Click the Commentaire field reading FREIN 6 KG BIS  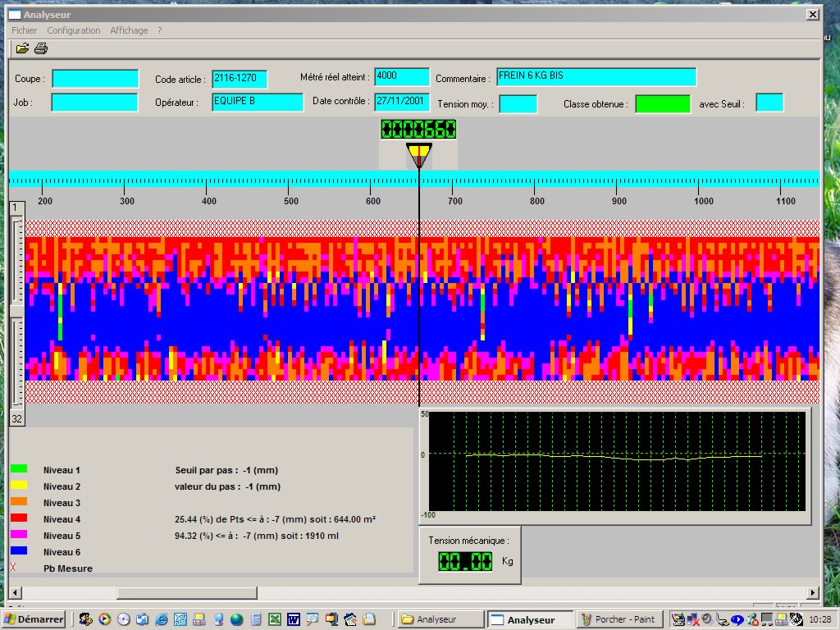point(596,77)
